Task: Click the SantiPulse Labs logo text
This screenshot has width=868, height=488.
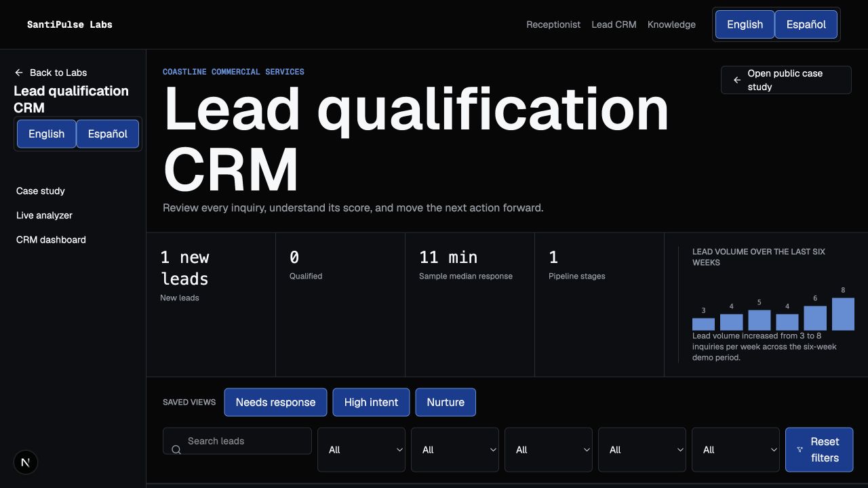Action: [70, 24]
